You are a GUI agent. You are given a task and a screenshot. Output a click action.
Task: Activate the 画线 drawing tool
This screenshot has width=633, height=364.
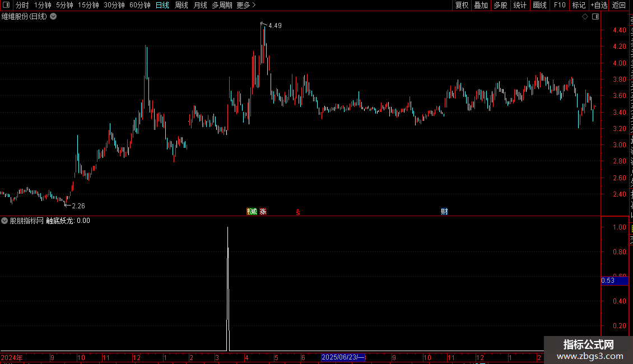[x=540, y=5]
